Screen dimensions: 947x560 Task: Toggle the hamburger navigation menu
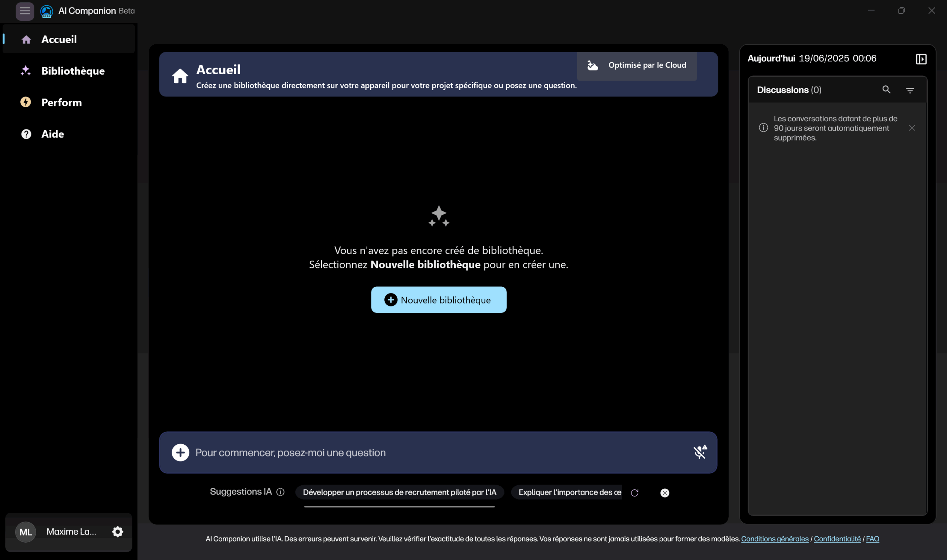(x=25, y=11)
